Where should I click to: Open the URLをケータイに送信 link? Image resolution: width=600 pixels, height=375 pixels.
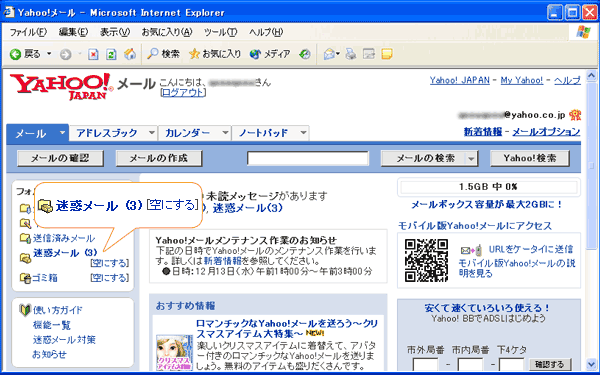click(x=531, y=249)
